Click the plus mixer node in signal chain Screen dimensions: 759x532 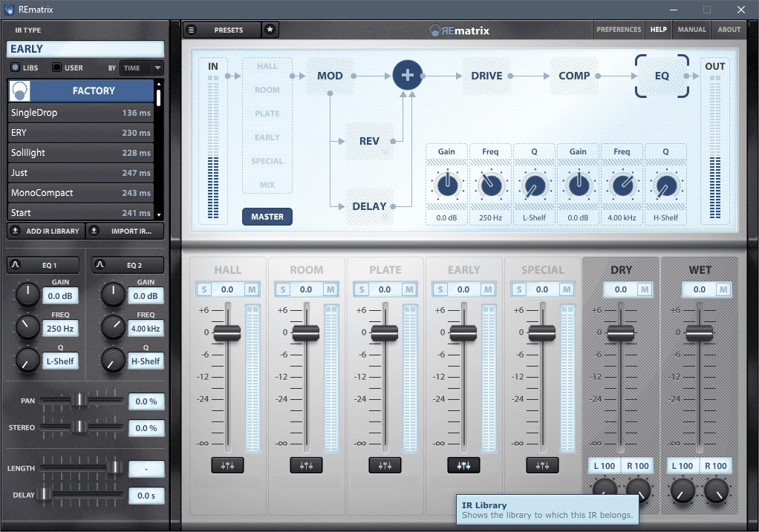[407, 75]
